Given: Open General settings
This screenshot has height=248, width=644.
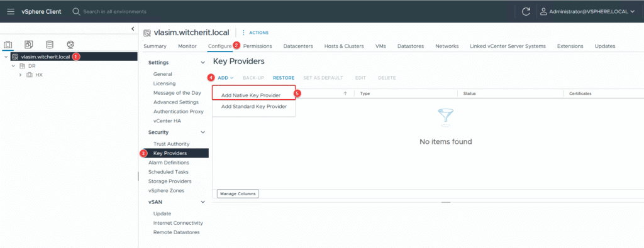Looking at the screenshot, I should point(163,74).
